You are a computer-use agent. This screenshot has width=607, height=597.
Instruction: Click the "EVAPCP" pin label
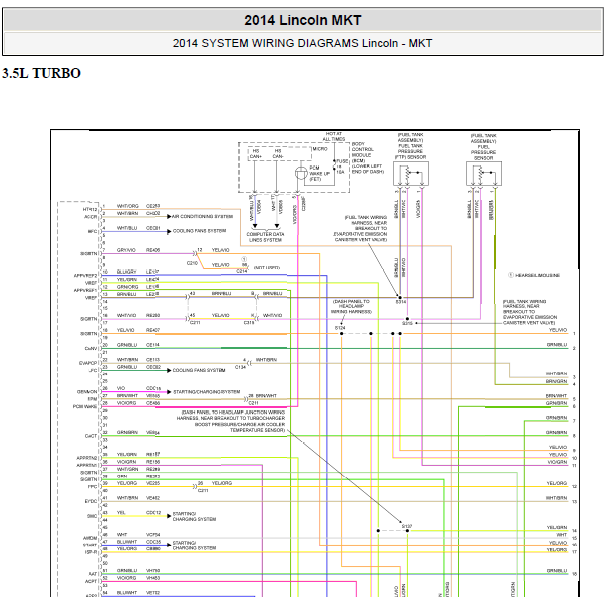click(x=88, y=363)
